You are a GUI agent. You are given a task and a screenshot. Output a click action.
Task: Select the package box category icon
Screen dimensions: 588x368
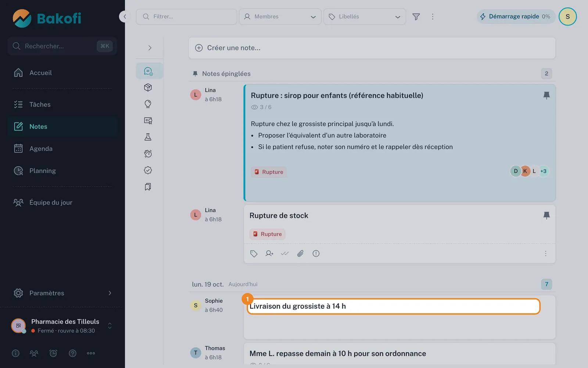click(148, 88)
